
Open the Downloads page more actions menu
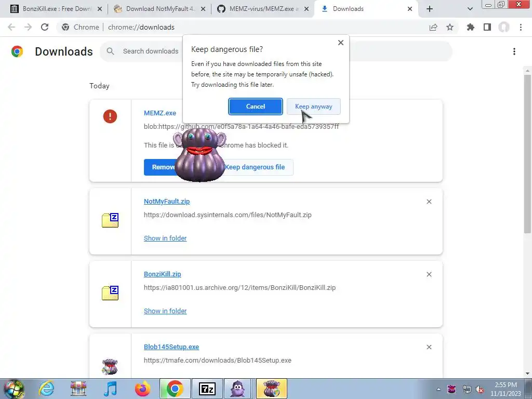(514, 51)
